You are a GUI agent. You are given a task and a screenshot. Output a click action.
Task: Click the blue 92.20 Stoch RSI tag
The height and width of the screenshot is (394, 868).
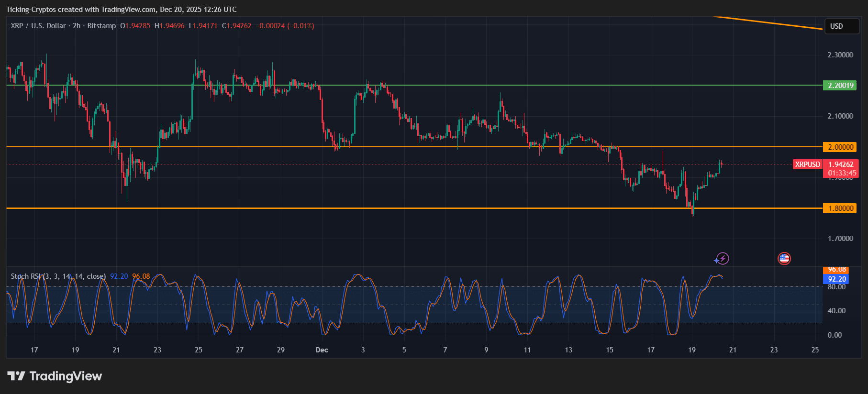pos(836,279)
